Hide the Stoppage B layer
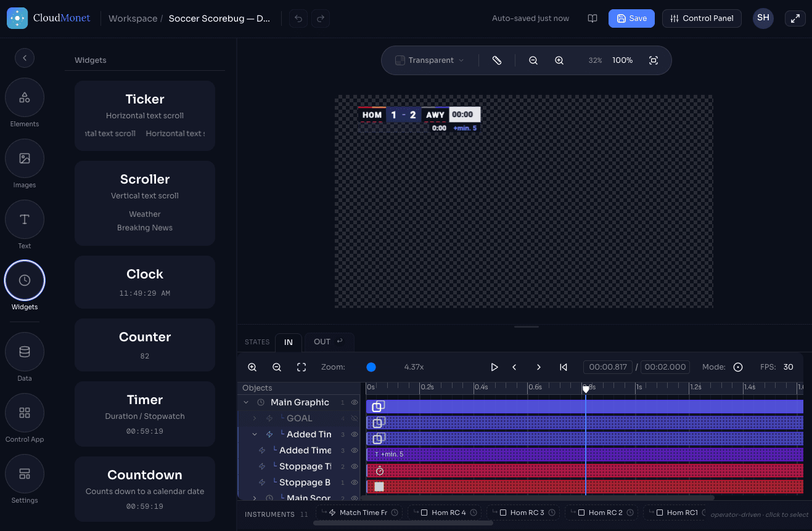Image resolution: width=812 pixels, height=531 pixels. (355, 482)
